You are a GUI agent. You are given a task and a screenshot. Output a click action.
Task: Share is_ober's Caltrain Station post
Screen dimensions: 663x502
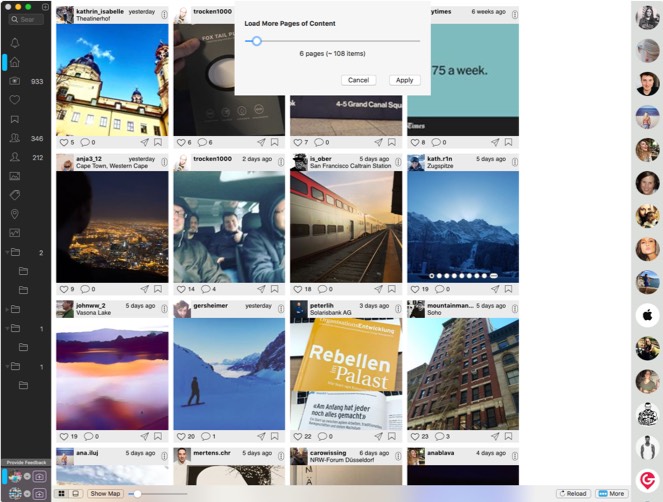click(378, 289)
